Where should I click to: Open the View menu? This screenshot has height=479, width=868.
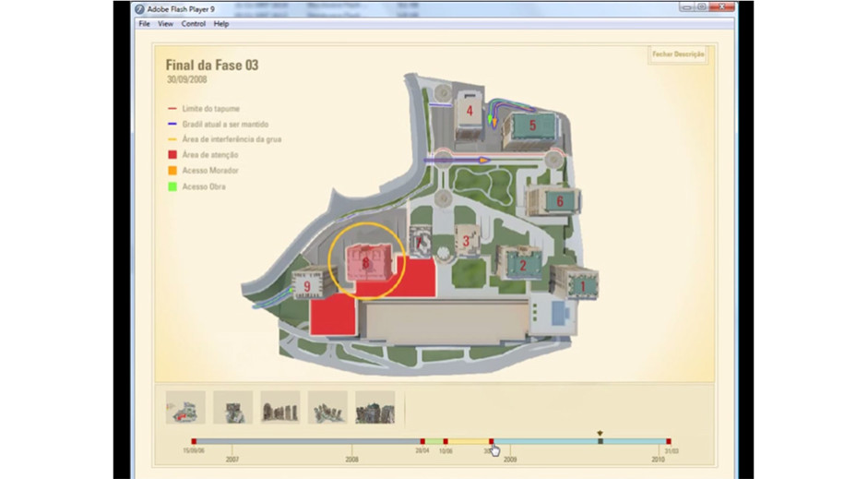click(x=165, y=24)
